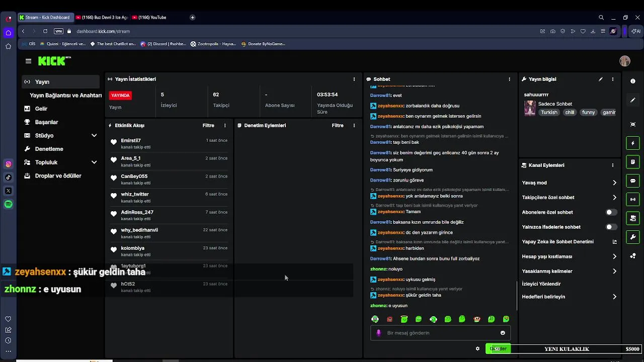Click the pencil icon in right rail
Viewport: 644px width, 362px height.
point(633,100)
